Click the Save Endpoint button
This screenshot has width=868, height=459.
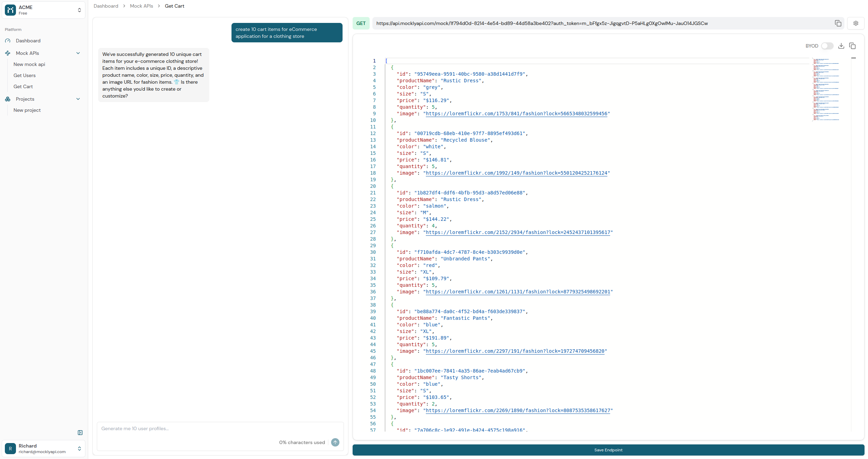[608, 450]
